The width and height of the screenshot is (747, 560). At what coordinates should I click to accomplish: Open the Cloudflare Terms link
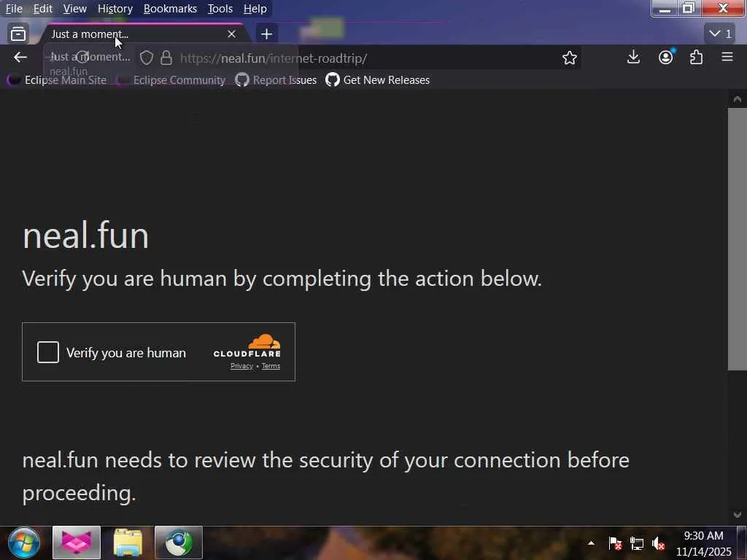point(271,366)
